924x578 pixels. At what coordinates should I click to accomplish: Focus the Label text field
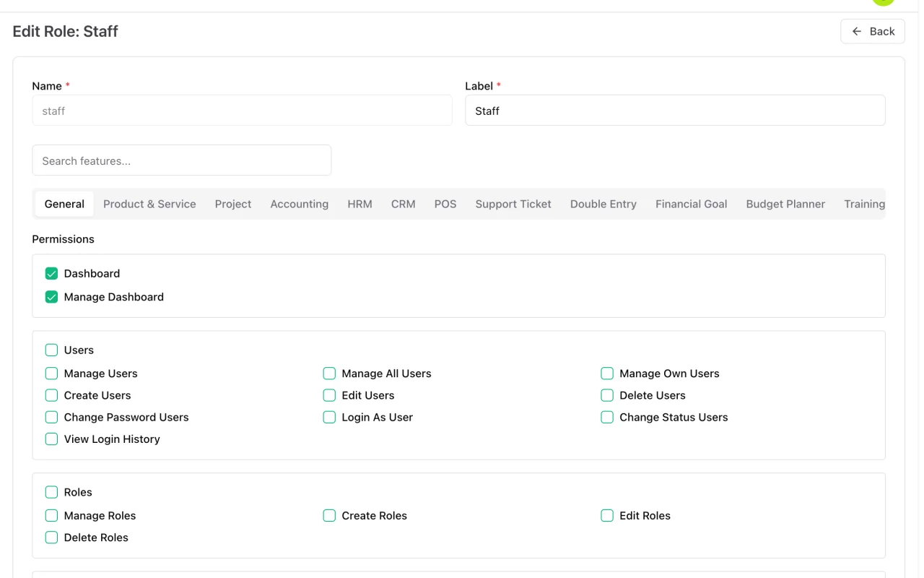675,111
